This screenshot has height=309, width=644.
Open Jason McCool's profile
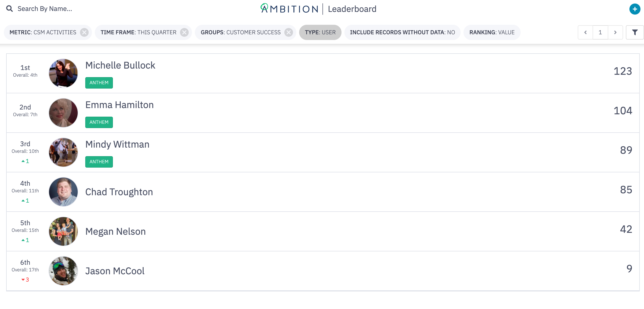[x=115, y=271]
